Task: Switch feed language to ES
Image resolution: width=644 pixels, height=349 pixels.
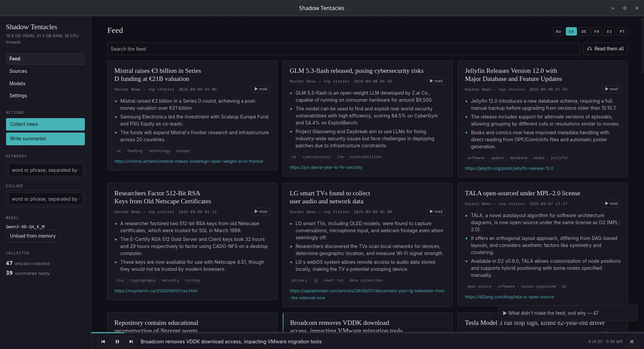Action: click(609, 32)
